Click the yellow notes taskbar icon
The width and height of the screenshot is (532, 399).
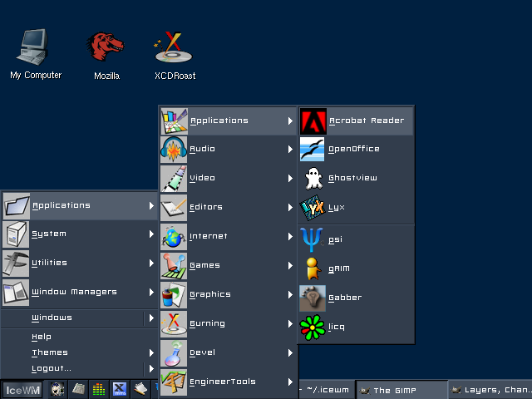[x=140, y=389]
